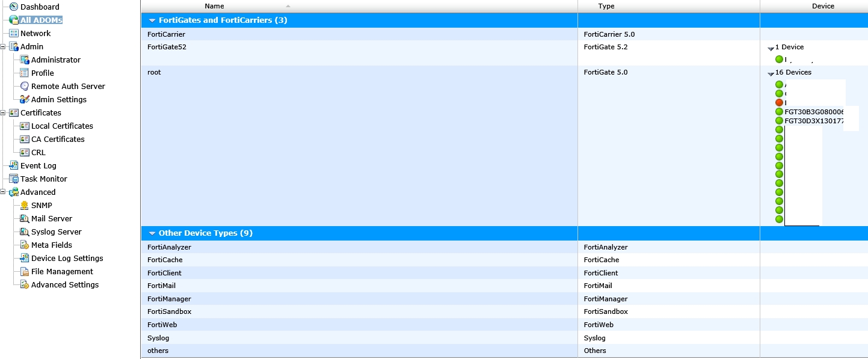Select the FortiAnalyzer ADOM name
The height and width of the screenshot is (359, 868).
click(x=169, y=247)
